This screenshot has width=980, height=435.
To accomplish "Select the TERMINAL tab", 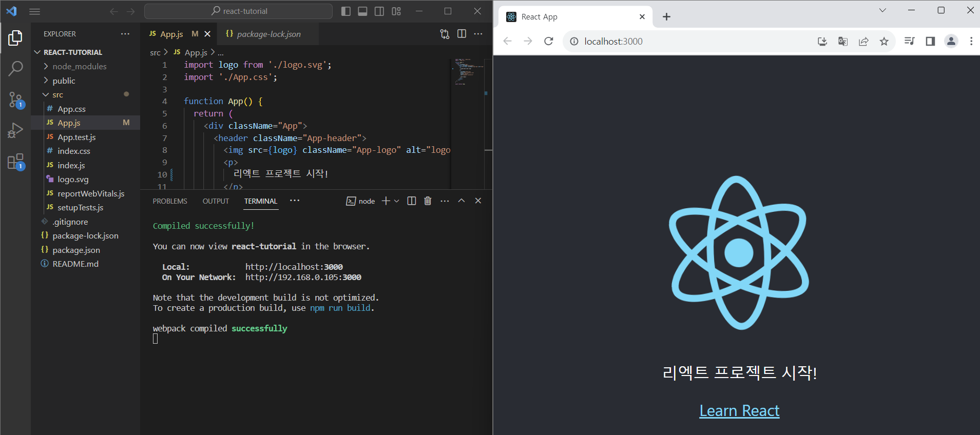I will tap(261, 201).
